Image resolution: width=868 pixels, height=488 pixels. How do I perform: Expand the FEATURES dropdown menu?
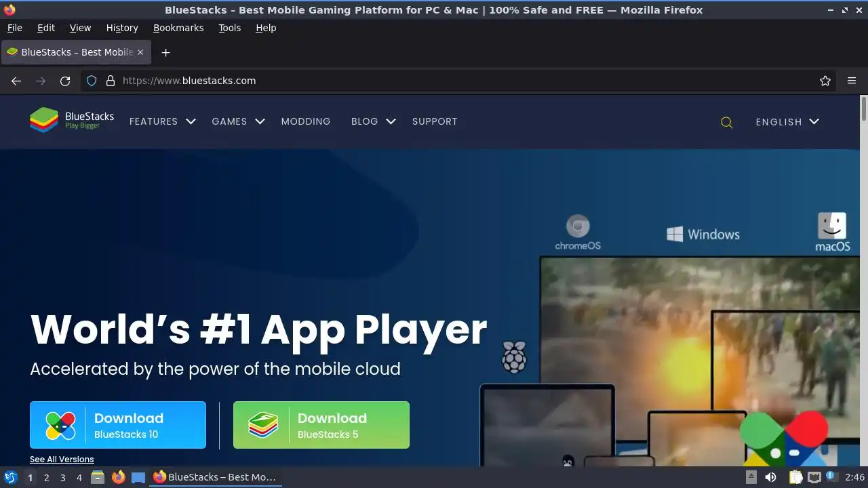[x=163, y=121]
